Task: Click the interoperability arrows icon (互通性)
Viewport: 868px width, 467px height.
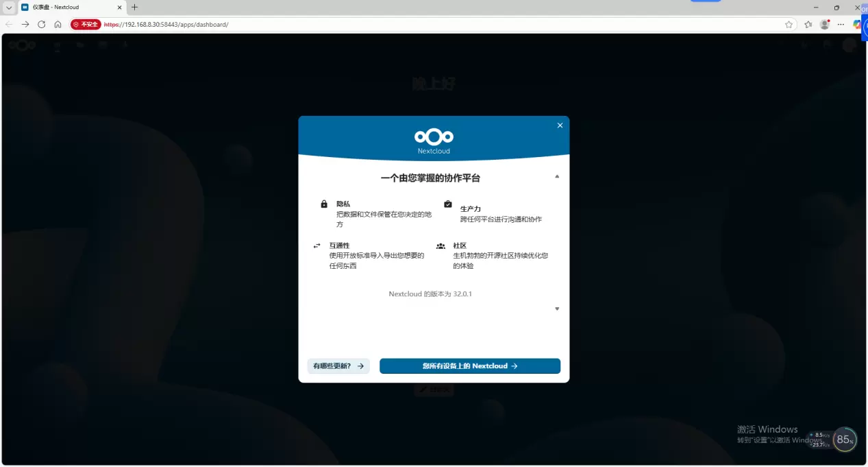Action: pos(317,246)
